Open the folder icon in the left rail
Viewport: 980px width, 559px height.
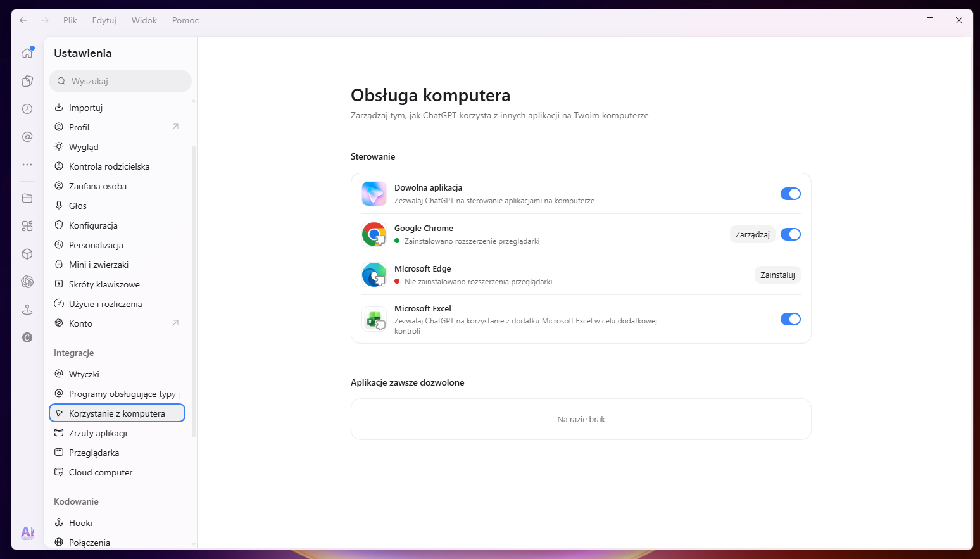pyautogui.click(x=27, y=198)
